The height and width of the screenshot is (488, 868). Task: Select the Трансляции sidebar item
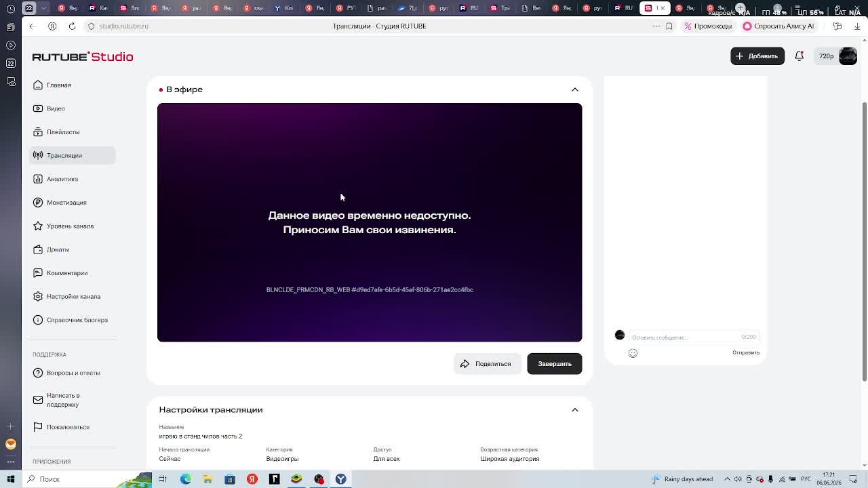72,155
